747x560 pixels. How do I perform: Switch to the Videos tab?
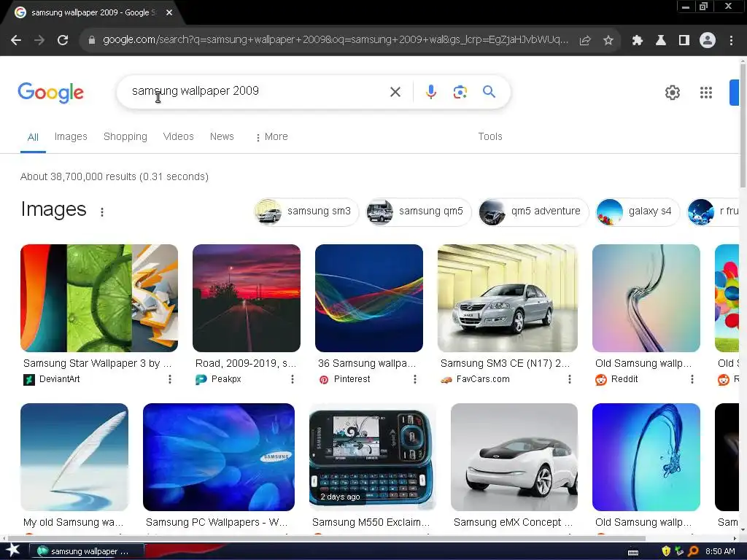[x=179, y=136]
